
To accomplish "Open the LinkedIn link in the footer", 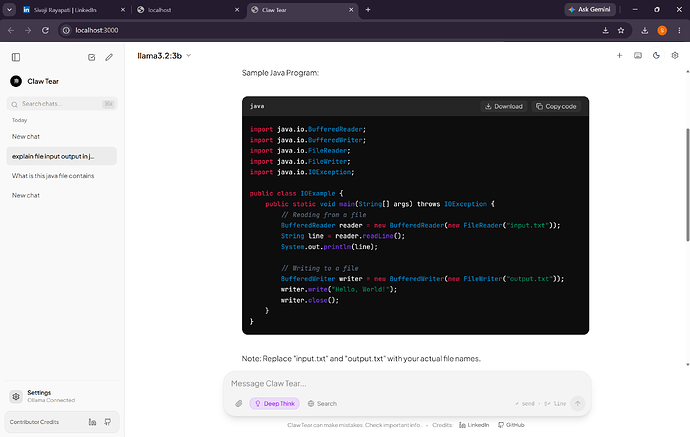I will click(x=474, y=425).
